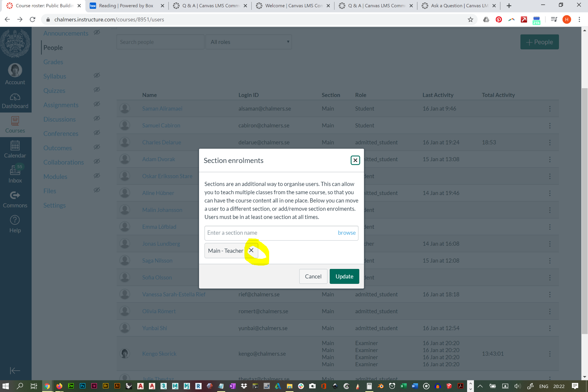Toggle the Modules hidden eye icon
Viewport: 588px width, 392px height.
click(97, 176)
